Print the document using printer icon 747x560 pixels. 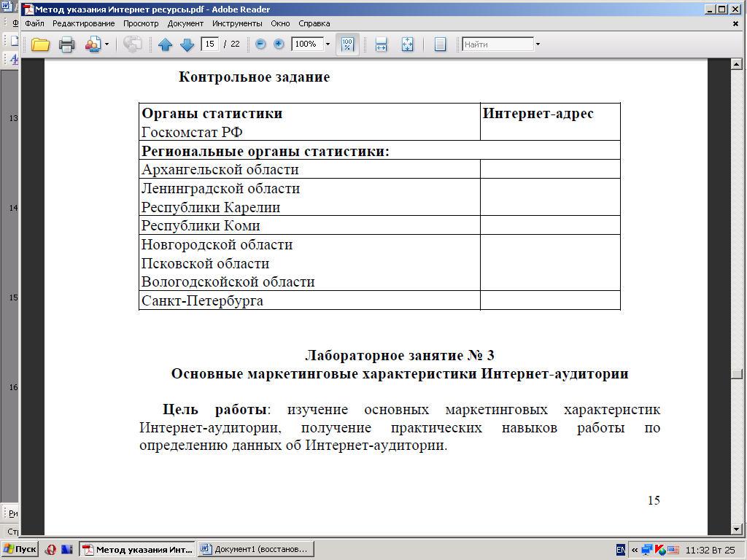(66, 44)
